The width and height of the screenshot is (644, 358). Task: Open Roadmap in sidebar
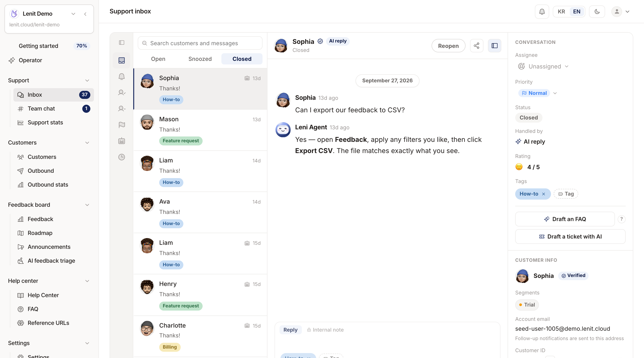click(x=53, y=233)
